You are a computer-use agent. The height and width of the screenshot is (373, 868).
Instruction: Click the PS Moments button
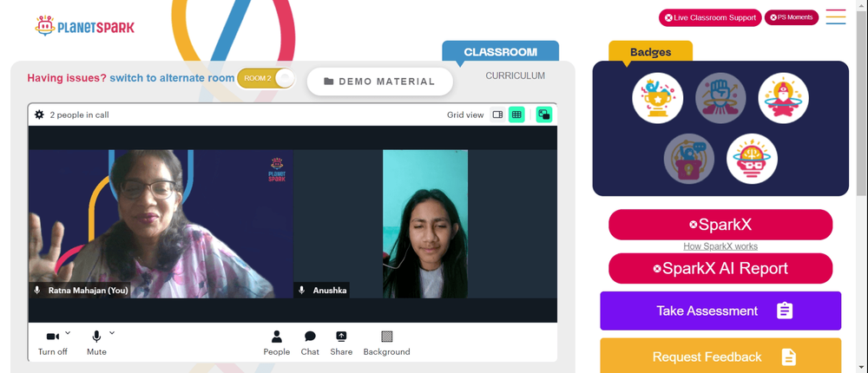point(791,17)
